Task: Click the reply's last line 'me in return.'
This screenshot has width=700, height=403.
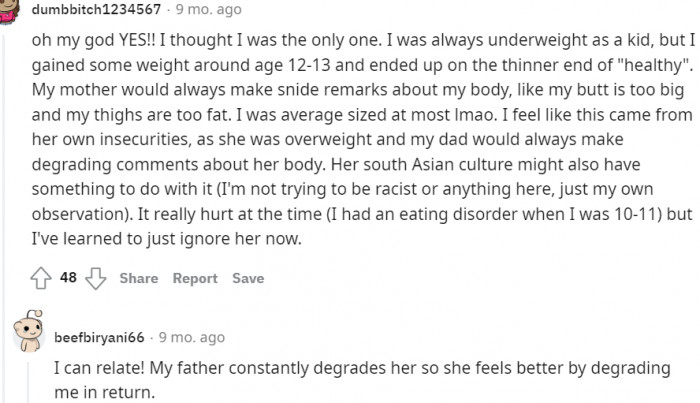Action: (104, 392)
